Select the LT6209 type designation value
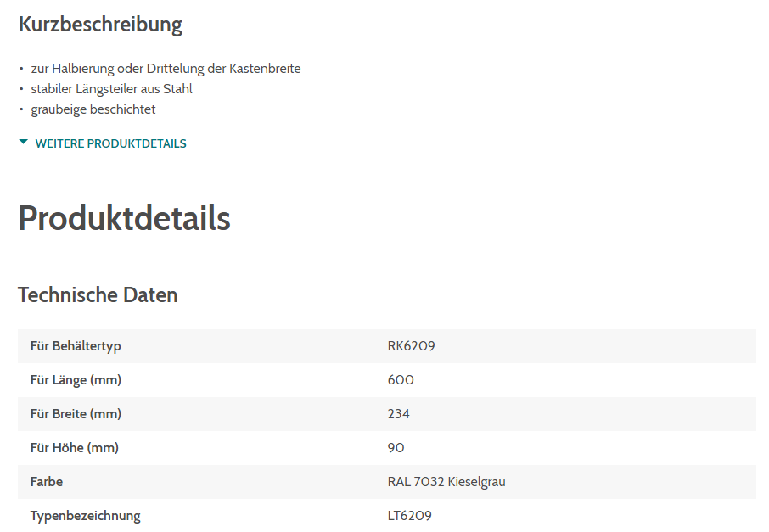This screenshot has height=532, width=769. pyautogui.click(x=410, y=516)
